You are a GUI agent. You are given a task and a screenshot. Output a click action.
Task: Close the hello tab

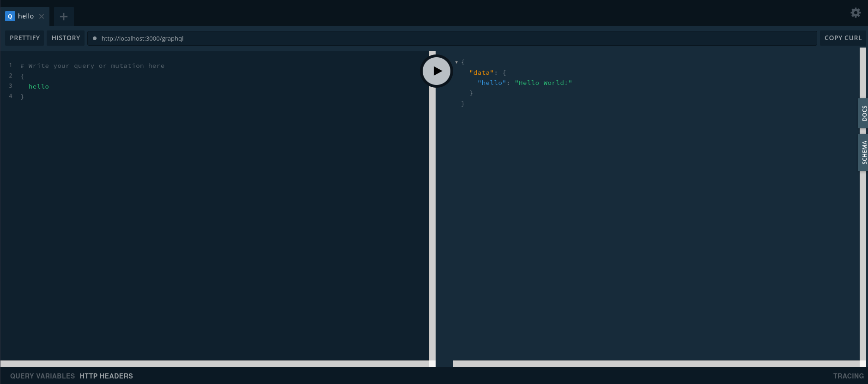point(42,16)
